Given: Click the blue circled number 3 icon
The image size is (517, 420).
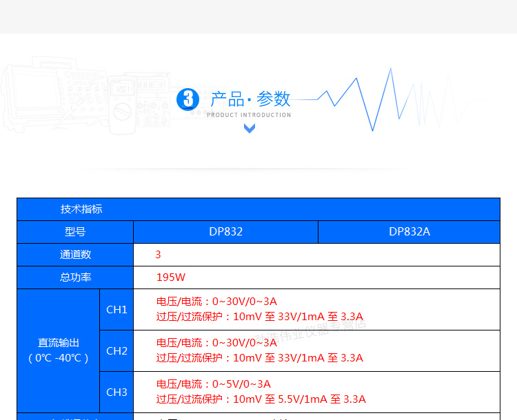Looking at the screenshot, I should (187, 98).
